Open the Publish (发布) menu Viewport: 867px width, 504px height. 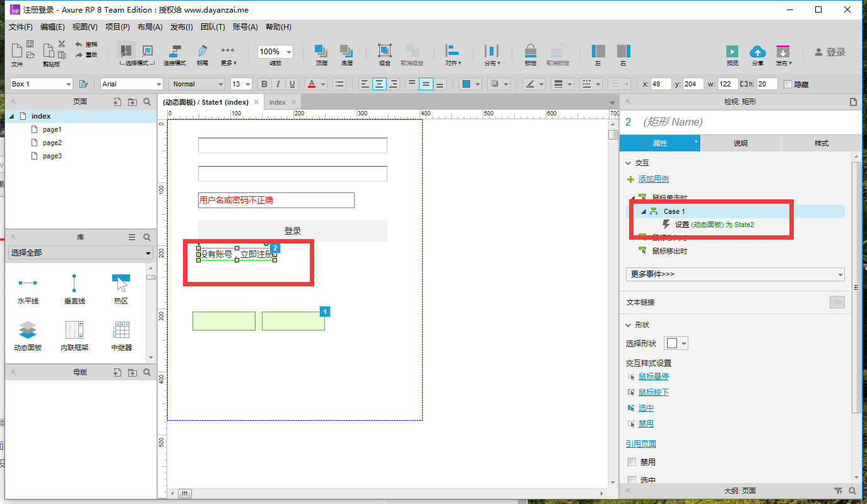tap(783, 55)
